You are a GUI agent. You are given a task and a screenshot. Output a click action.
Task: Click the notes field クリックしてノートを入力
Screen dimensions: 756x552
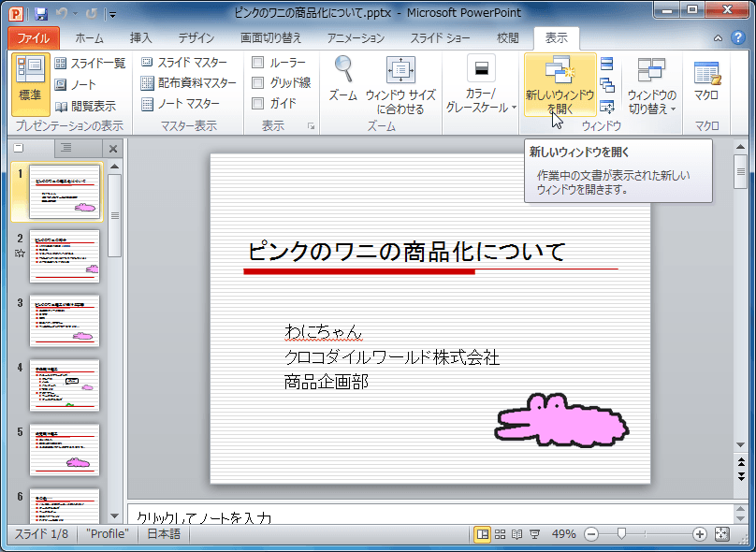pyautogui.click(x=430, y=514)
